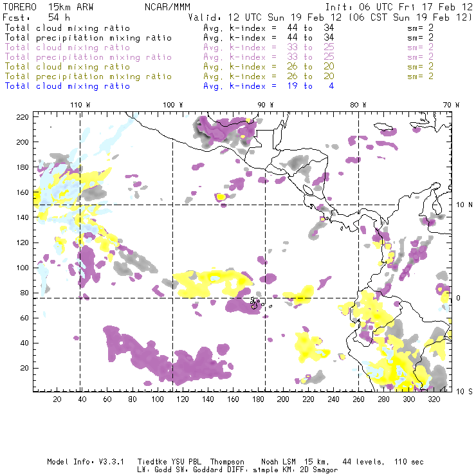This screenshot has height=476, width=476.
Task: Click the '90 W' longitude label
Action: coord(266,105)
